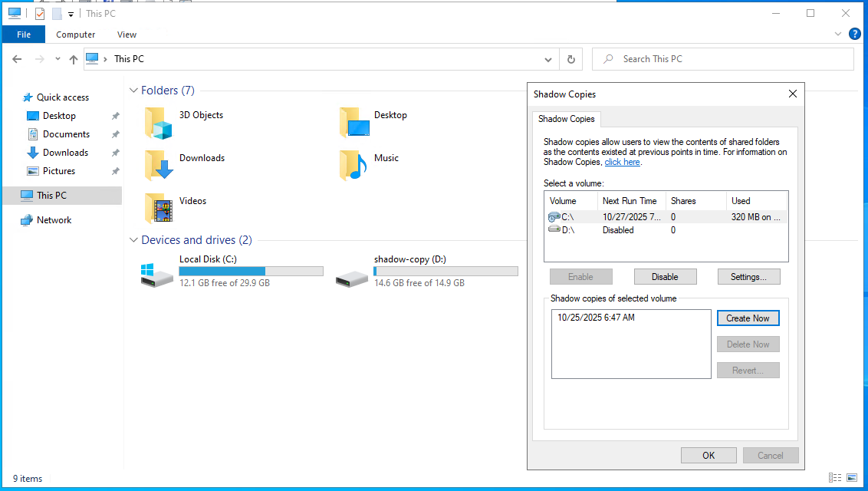Select the Local Disk (C:) drive icon
The image size is (868, 491).
click(157, 275)
